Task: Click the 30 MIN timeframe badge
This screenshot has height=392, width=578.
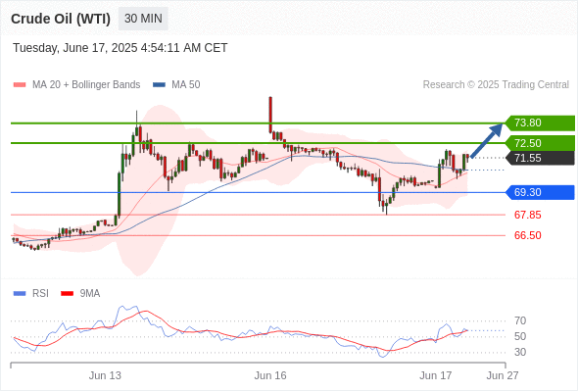Action: (x=143, y=19)
